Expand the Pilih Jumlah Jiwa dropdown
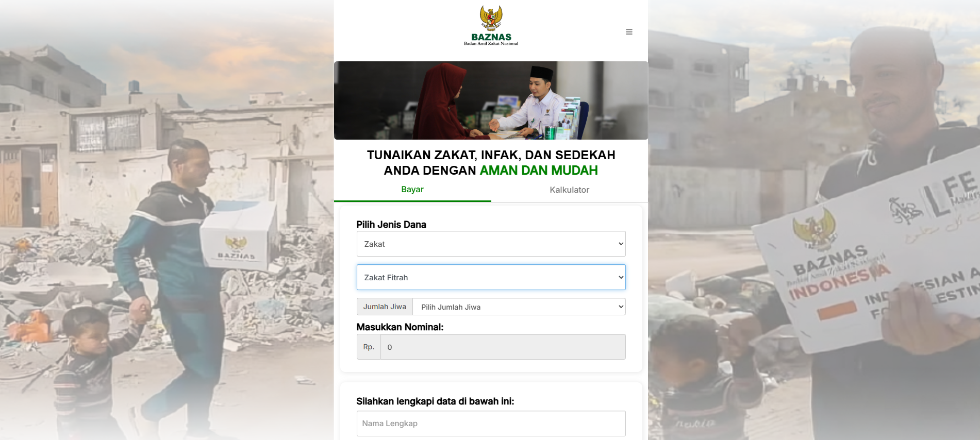The height and width of the screenshot is (440, 980). (519, 307)
